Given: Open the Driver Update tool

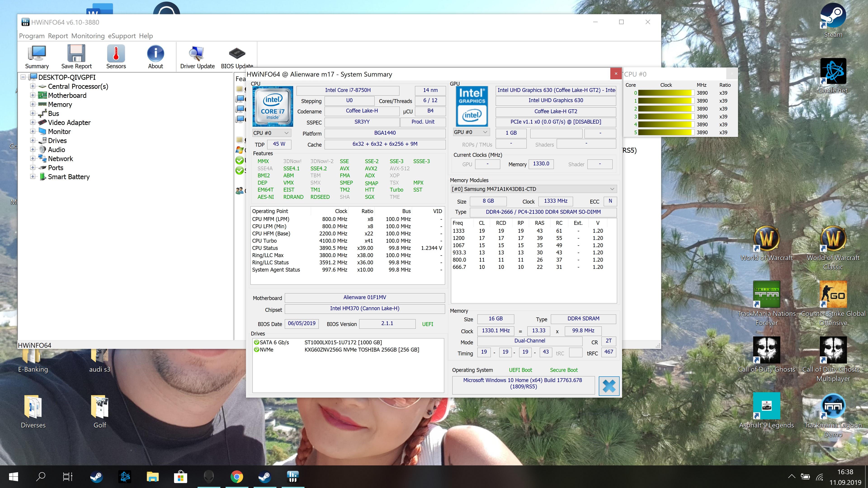Looking at the screenshot, I should (197, 57).
